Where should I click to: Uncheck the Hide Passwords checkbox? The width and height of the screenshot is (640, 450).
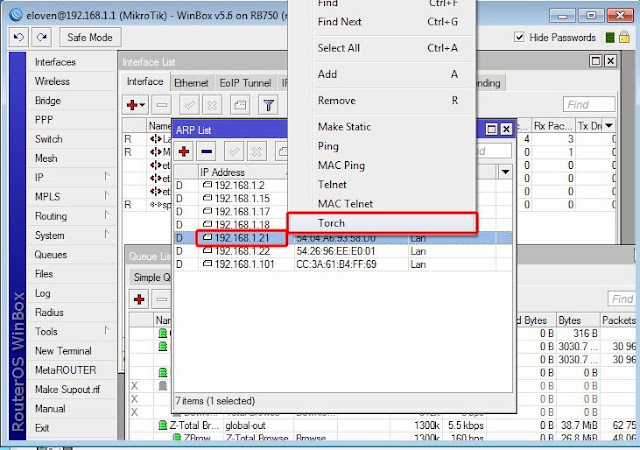tap(519, 37)
